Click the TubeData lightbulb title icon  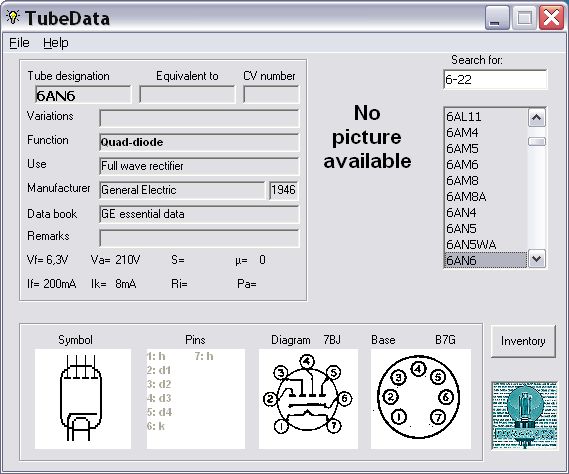pos(13,17)
